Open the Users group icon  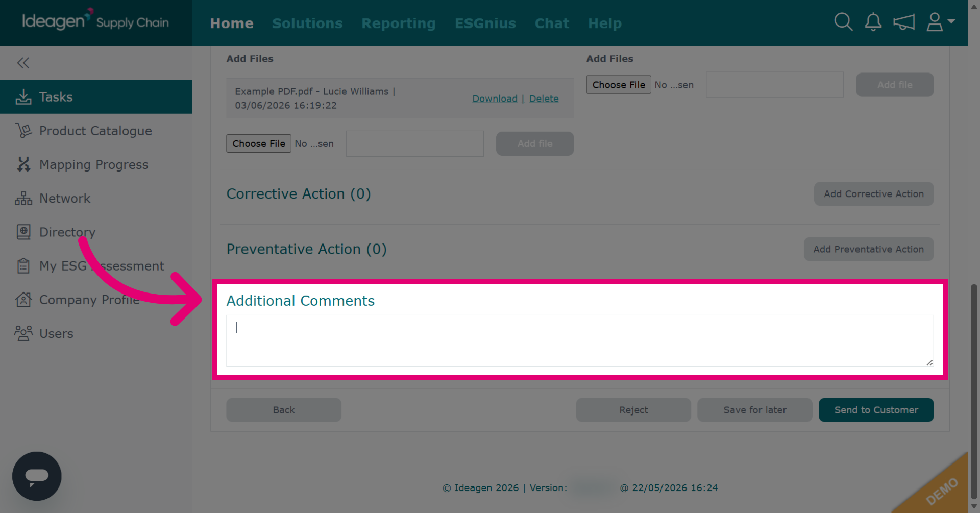pos(23,333)
